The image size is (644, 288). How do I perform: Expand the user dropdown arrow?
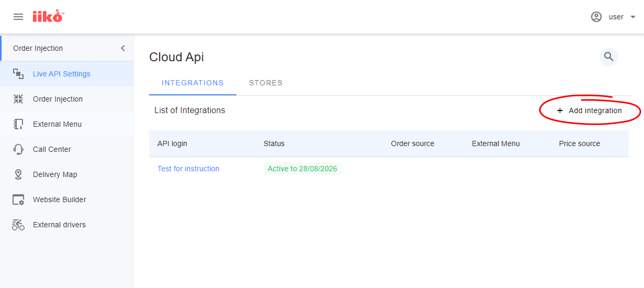point(633,17)
